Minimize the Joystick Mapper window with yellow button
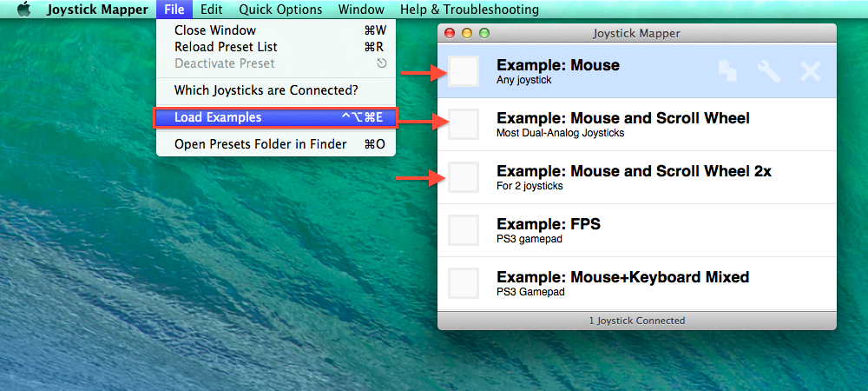This screenshot has height=391, width=868. [467, 33]
